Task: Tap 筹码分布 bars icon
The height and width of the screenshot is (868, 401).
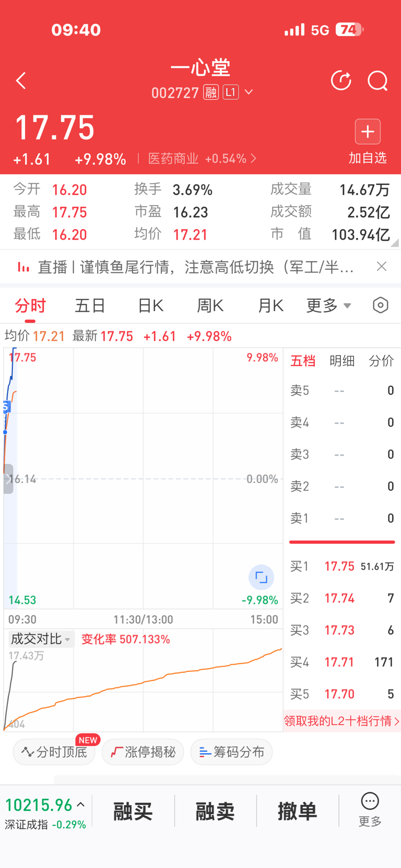Action: [x=205, y=752]
